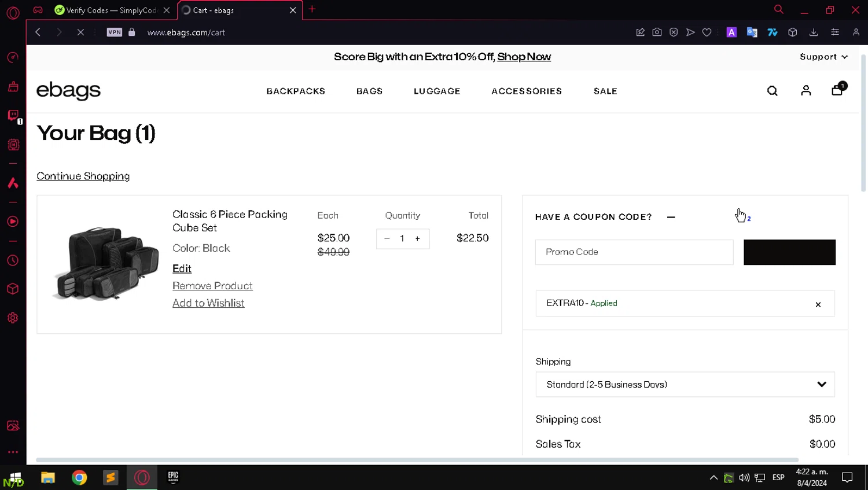Click the Promo Code input field

634,252
